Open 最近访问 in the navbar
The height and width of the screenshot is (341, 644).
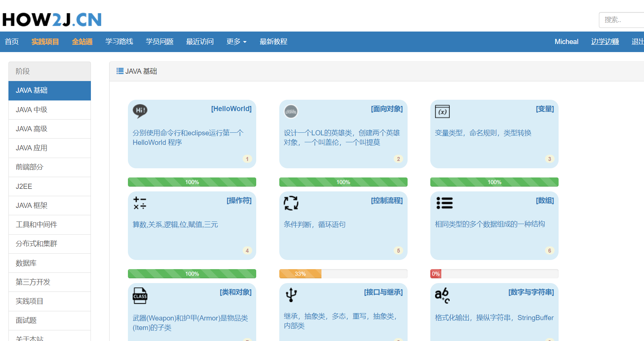click(x=200, y=42)
